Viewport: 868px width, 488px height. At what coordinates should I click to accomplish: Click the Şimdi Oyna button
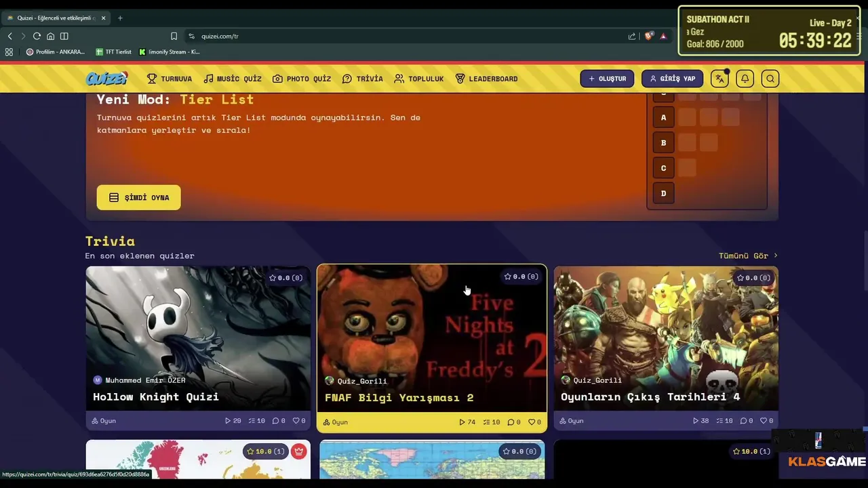click(138, 197)
